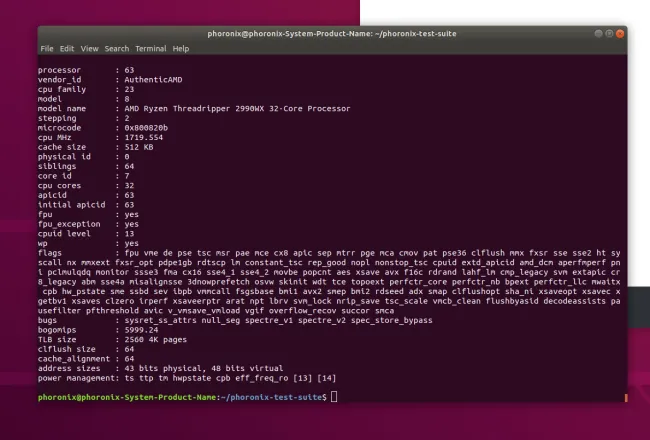Click the terminal window title text
650x440 pixels.
(332, 34)
